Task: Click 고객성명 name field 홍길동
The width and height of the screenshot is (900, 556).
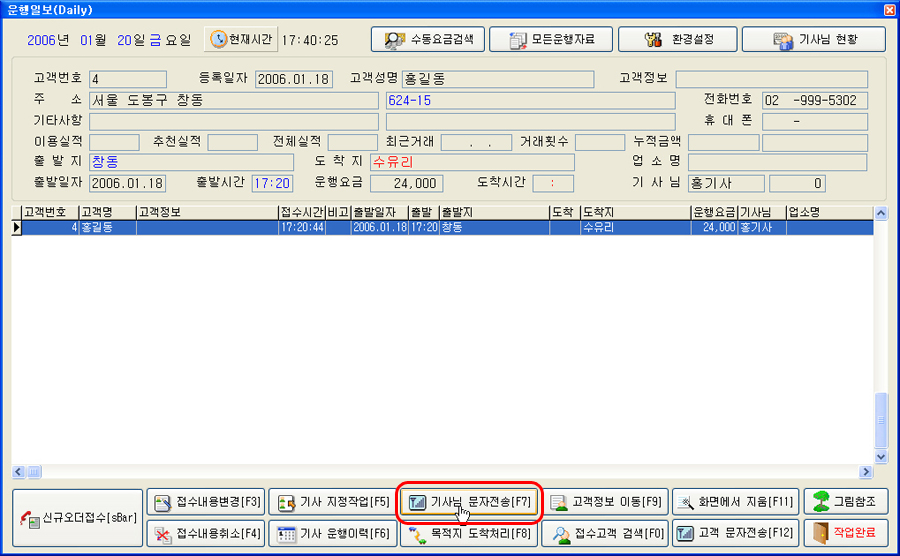Action: (498, 79)
